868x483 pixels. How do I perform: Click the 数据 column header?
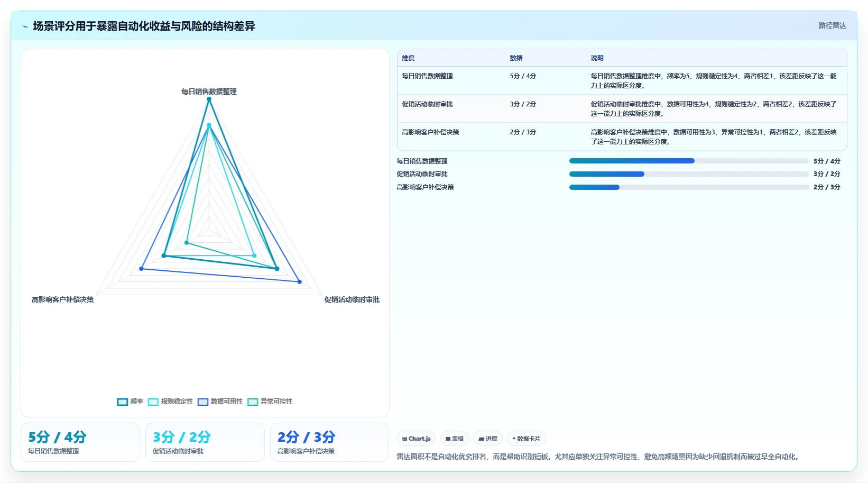(x=516, y=58)
